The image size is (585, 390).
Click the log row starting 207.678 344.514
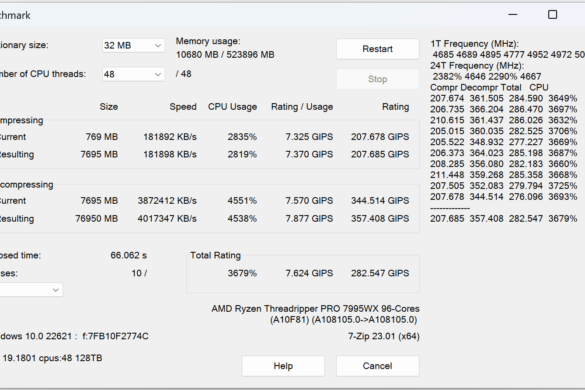point(504,197)
